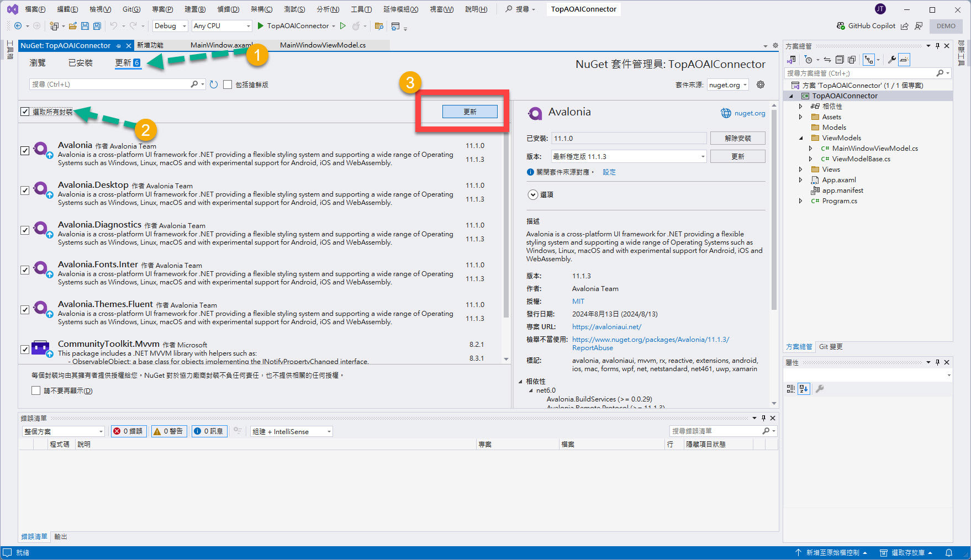971x560 pixels.
Task: Switch to the Installed tab 已安裝
Action: coord(81,63)
